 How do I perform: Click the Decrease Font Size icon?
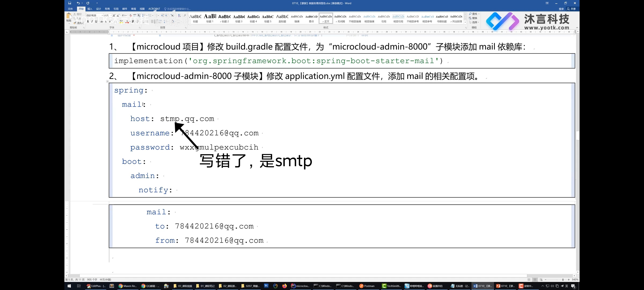coord(118,16)
